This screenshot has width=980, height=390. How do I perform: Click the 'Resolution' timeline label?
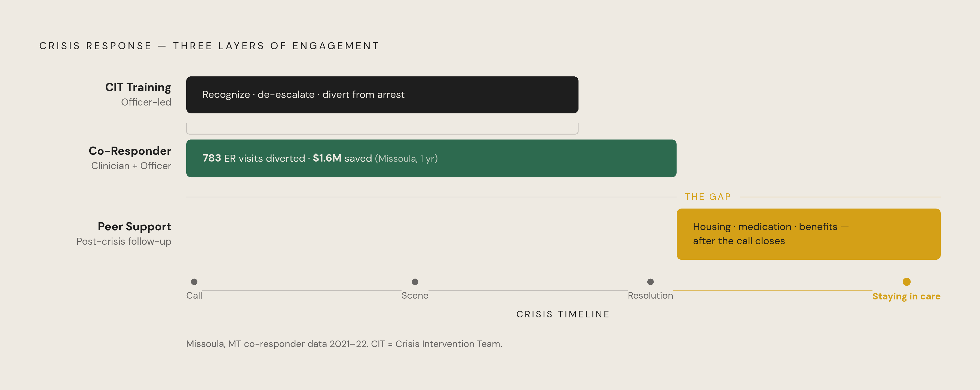pyautogui.click(x=651, y=295)
